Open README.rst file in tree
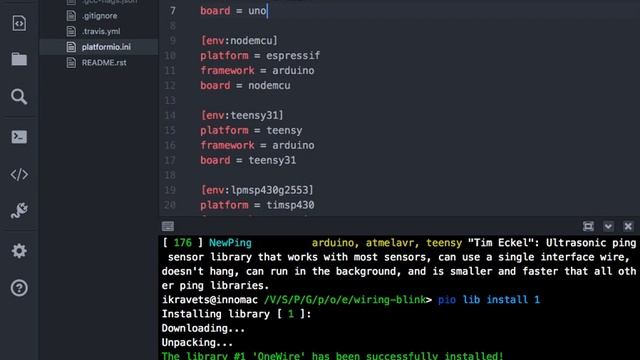The image size is (640, 360). click(104, 63)
